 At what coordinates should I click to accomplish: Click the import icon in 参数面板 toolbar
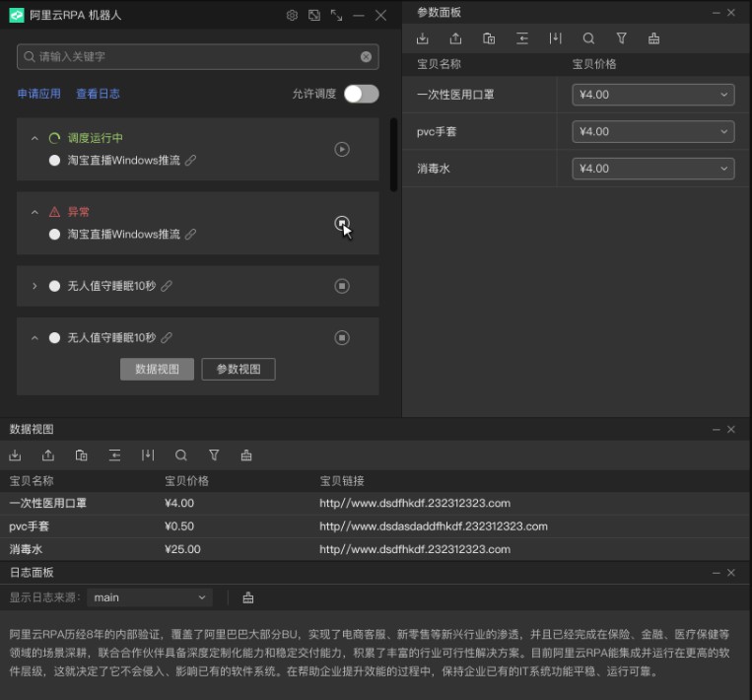tap(423, 38)
